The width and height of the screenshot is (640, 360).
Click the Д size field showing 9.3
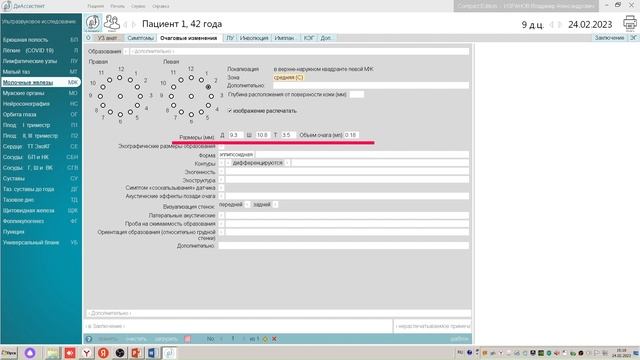236,135
